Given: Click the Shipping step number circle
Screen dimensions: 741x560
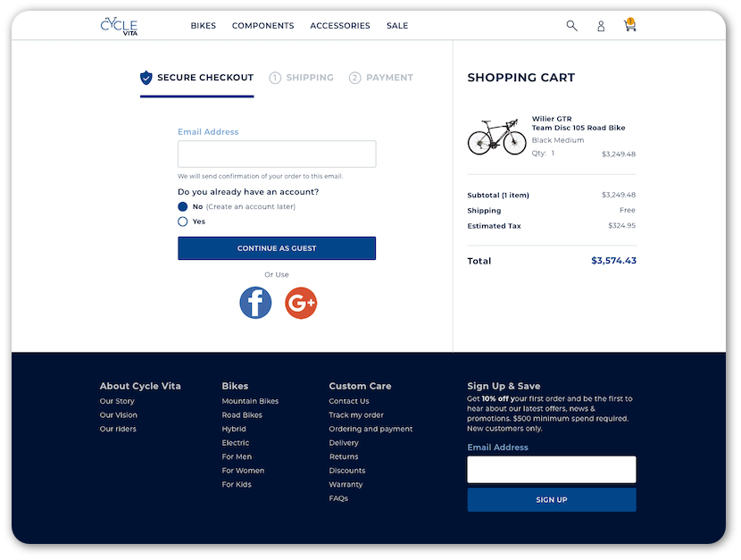Looking at the screenshot, I should (x=275, y=78).
